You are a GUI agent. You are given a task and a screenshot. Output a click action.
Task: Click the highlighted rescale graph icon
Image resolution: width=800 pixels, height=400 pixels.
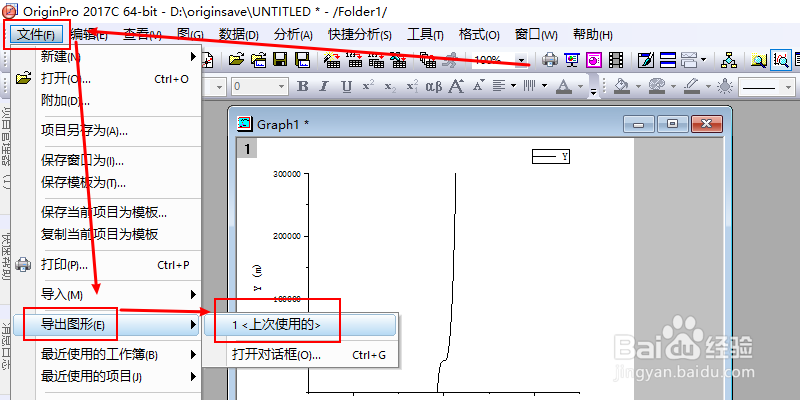point(781,60)
